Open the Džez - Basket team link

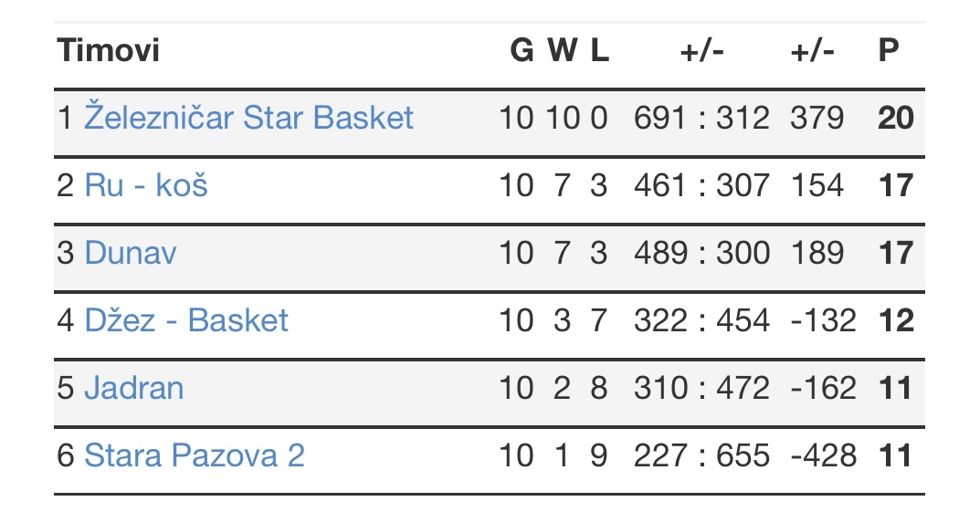click(x=186, y=320)
